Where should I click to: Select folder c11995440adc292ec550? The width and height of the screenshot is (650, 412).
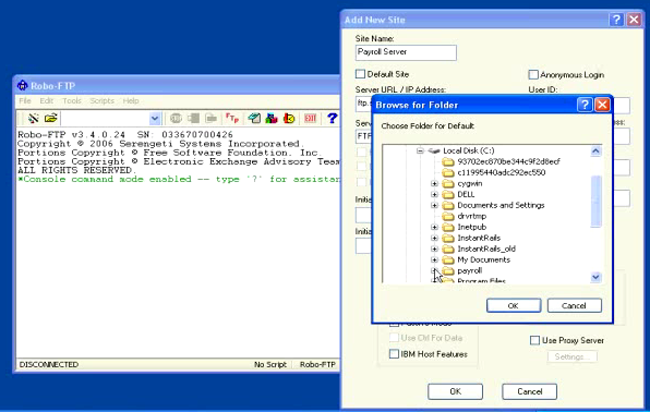[501, 172]
